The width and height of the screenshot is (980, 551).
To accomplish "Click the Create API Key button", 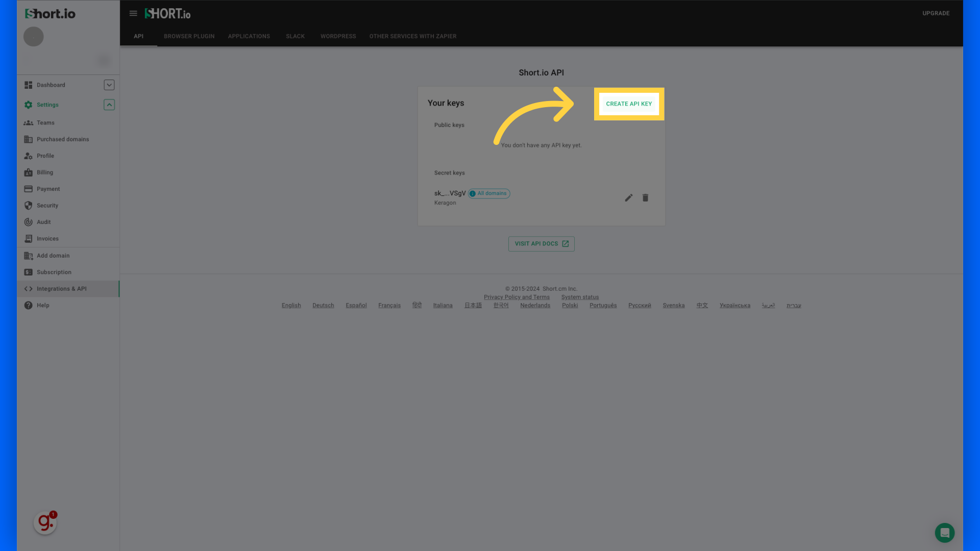I will 629,104.
